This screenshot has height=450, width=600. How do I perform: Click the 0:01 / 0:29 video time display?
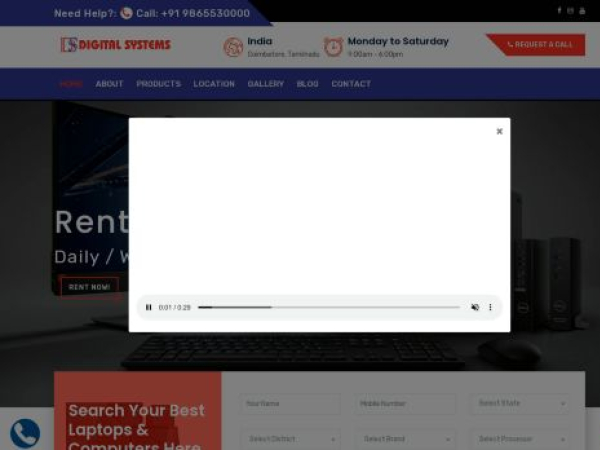(174, 308)
